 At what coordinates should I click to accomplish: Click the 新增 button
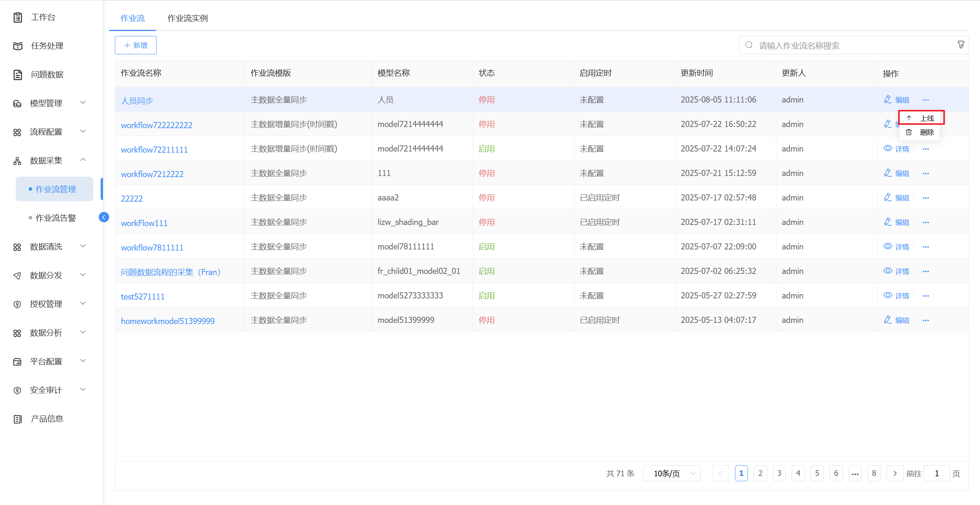point(136,46)
